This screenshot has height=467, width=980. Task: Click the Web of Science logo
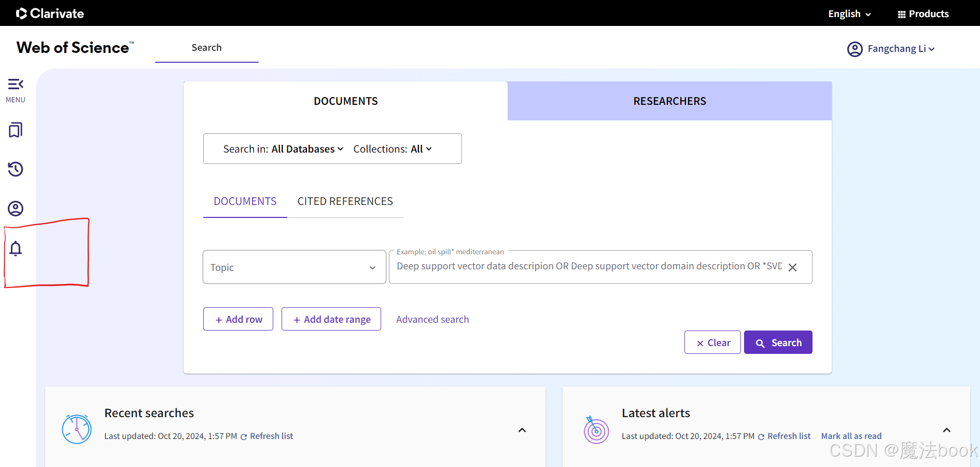pyautogui.click(x=75, y=47)
